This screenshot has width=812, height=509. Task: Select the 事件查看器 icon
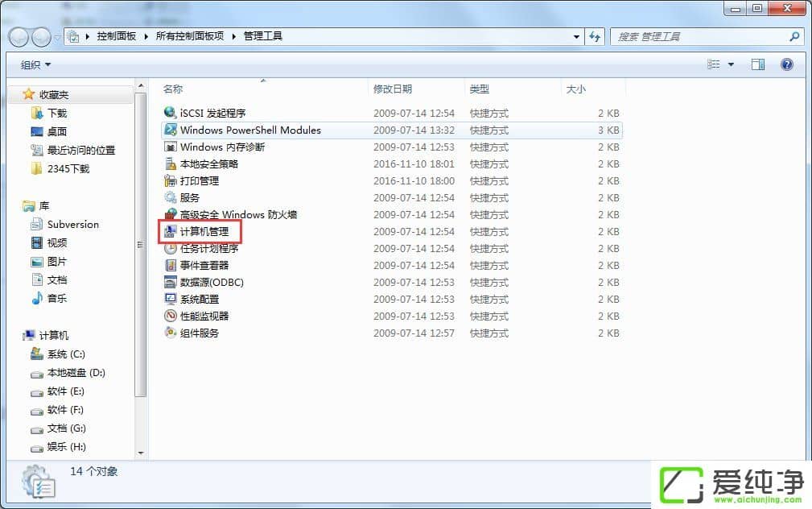(x=170, y=266)
